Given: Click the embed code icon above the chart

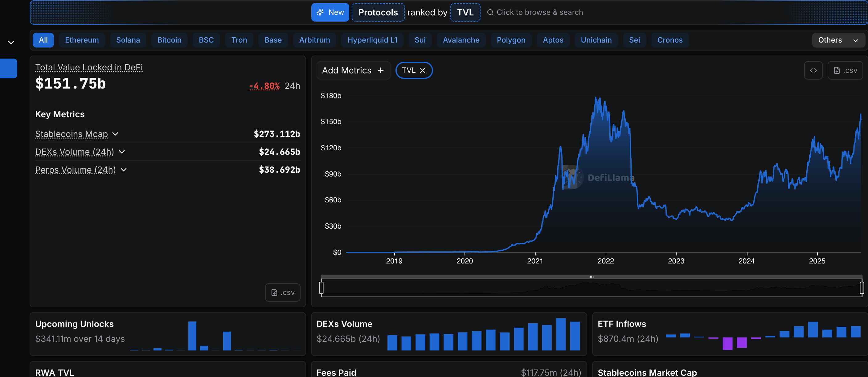Looking at the screenshot, I should point(813,70).
